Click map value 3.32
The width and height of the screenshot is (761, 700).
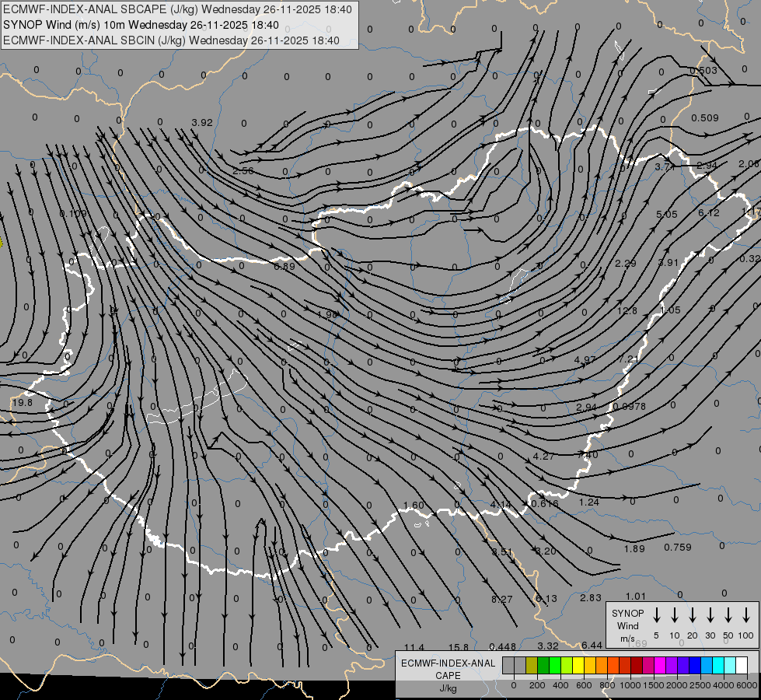548,646
